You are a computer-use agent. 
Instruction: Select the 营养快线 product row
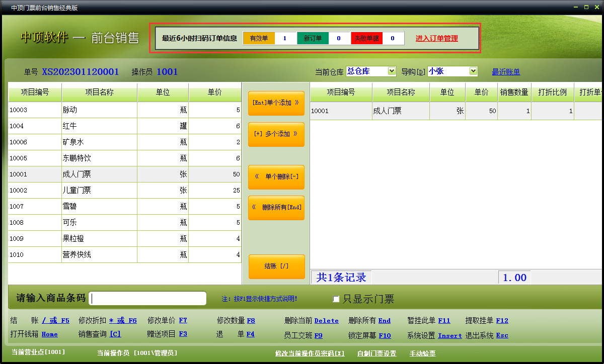[125, 255]
